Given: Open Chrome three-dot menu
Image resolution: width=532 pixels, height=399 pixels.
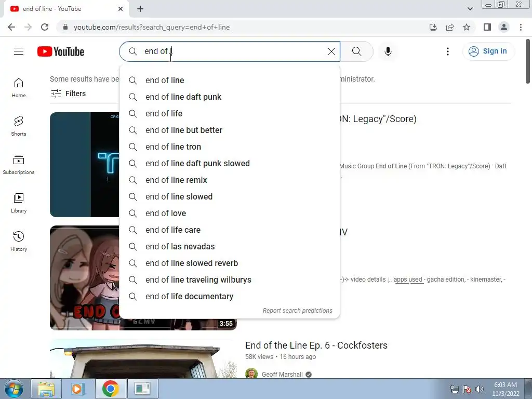Looking at the screenshot, I should point(521,27).
